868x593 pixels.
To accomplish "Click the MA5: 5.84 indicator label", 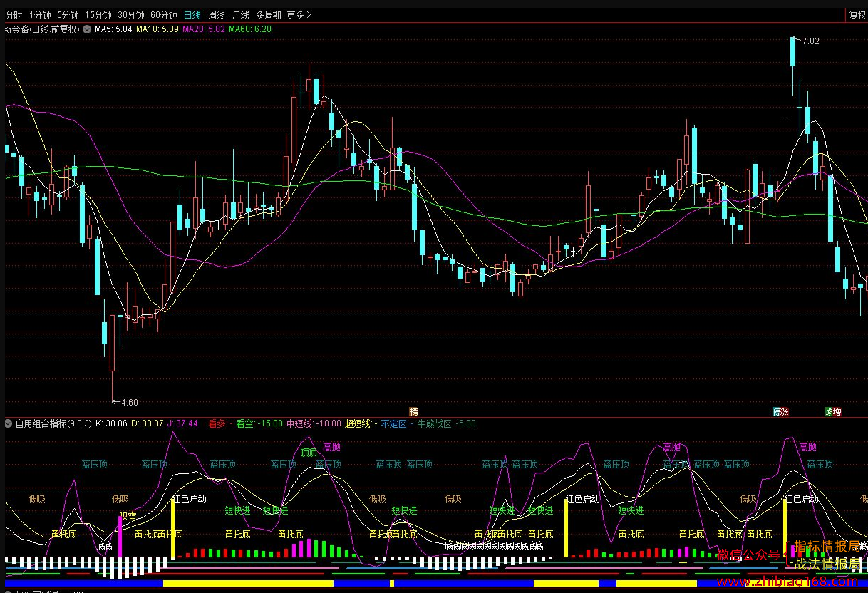I will (113, 29).
